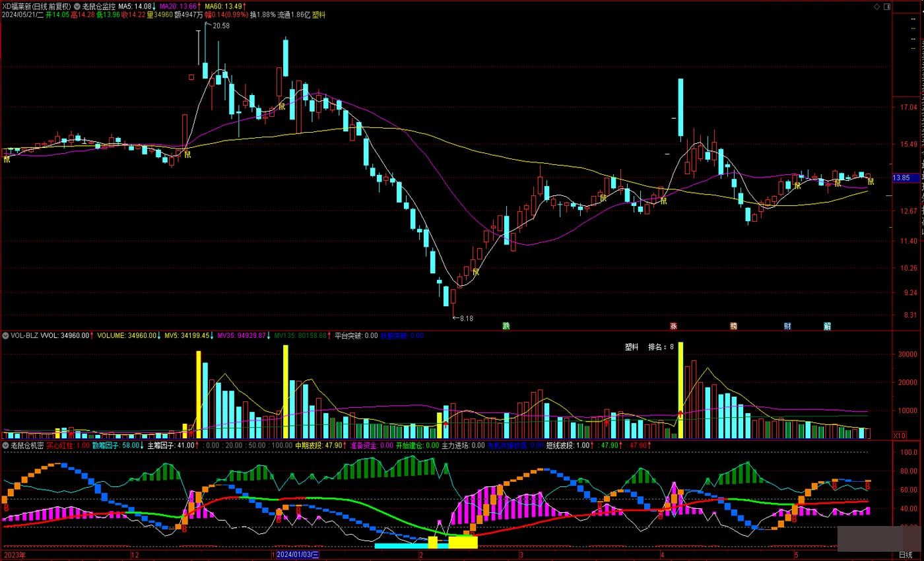Click the 准备资金: 0.00 label
The image size is (924, 561).
click(372, 445)
